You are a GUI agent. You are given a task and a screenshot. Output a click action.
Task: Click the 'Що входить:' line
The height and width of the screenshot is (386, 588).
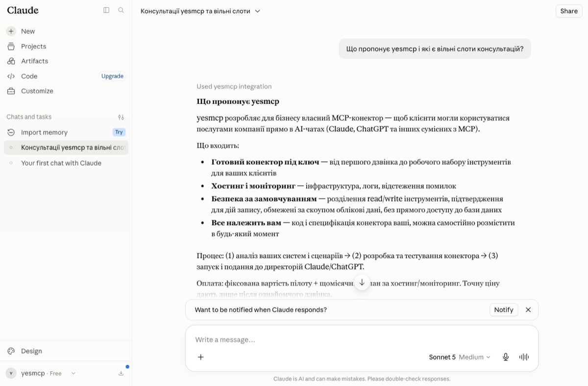click(218, 146)
